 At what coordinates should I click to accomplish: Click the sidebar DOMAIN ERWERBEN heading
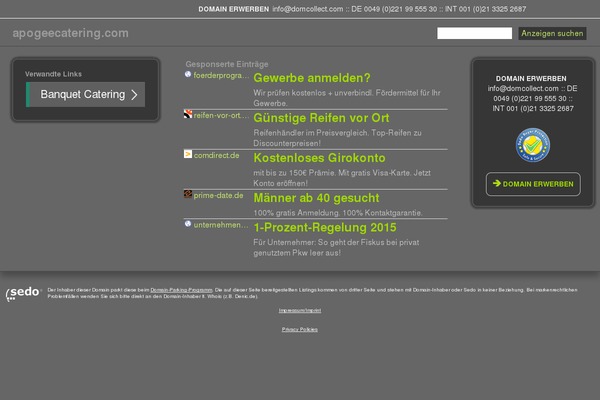pos(531,78)
